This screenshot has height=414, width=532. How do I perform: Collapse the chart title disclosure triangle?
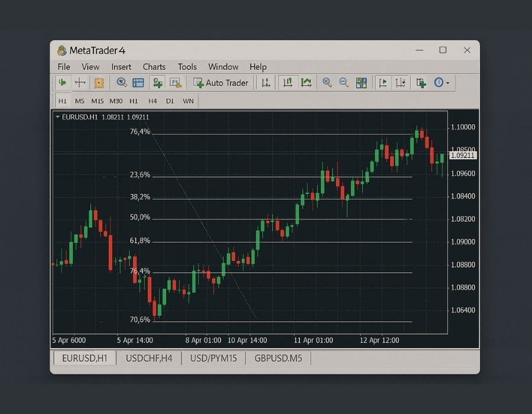[x=57, y=118]
